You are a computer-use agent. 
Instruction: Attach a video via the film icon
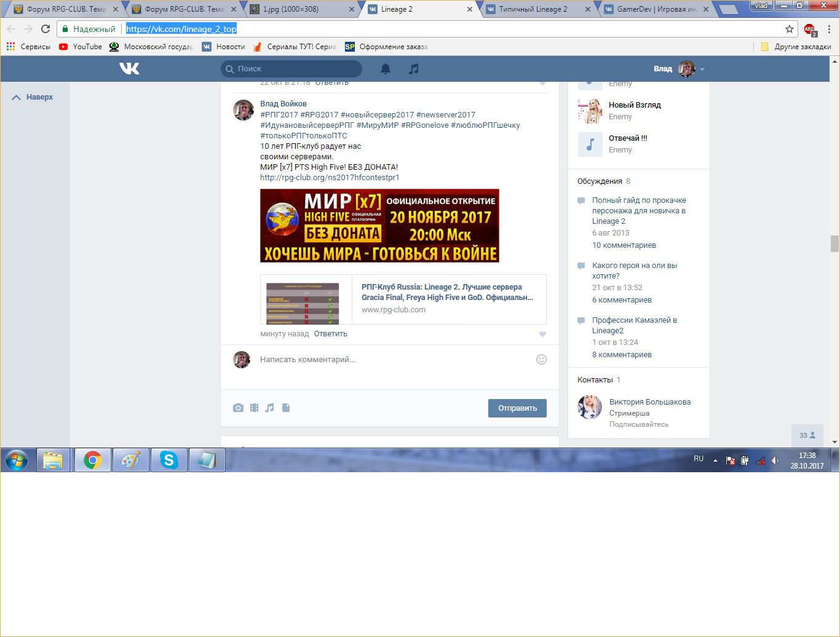pyautogui.click(x=254, y=408)
